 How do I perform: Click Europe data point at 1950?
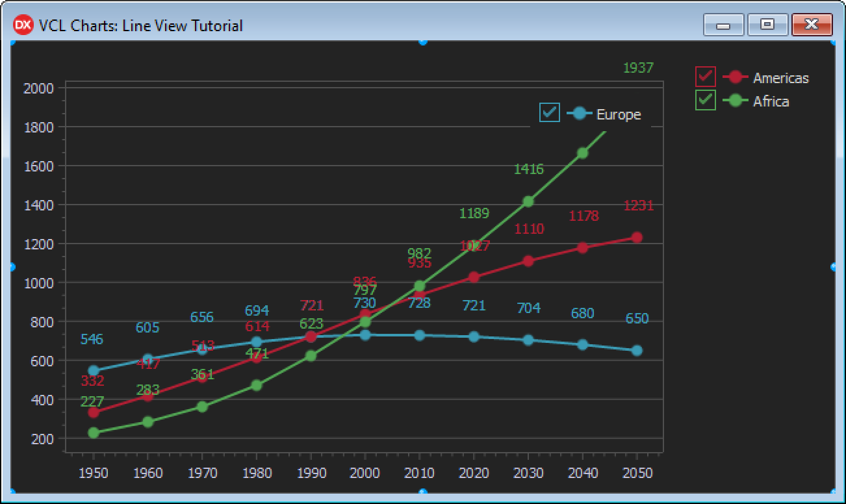click(94, 371)
